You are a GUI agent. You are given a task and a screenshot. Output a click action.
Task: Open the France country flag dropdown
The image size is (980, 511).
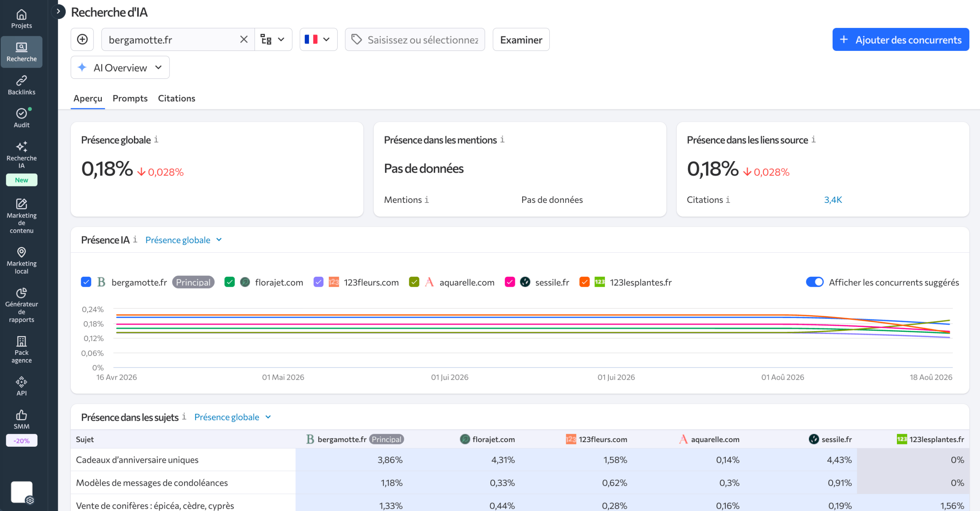pos(318,39)
